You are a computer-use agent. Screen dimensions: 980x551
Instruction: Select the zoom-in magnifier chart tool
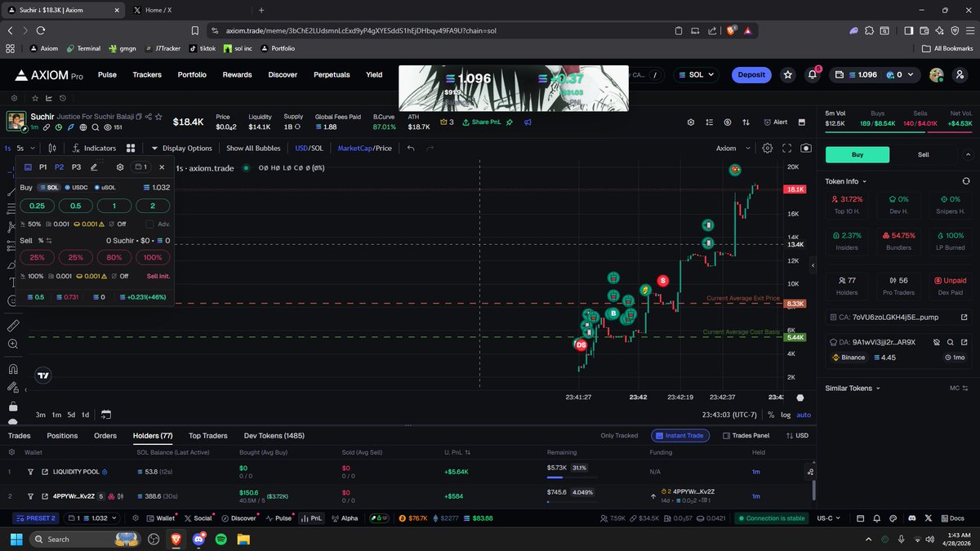click(x=13, y=344)
